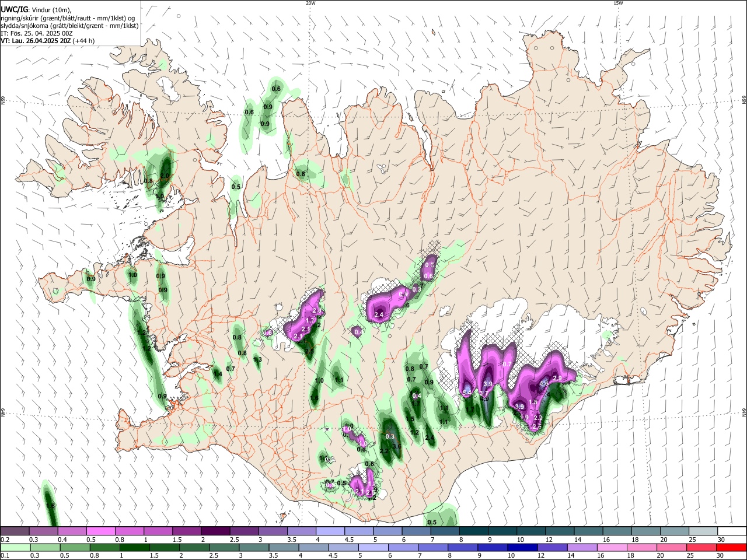Click the light pink 16–18 swatch in bottom legend row
Screen dimensions: 747x560
(612, 547)
